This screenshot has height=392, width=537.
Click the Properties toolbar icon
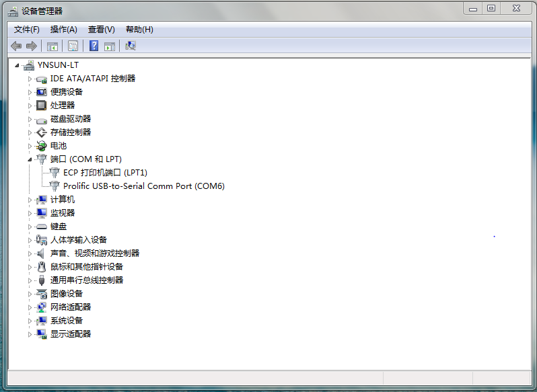tap(73, 46)
